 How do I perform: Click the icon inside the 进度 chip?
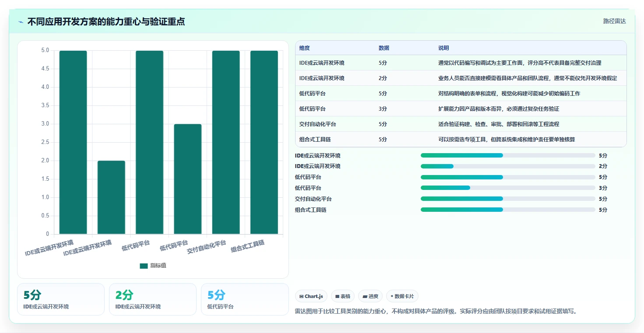point(365,296)
